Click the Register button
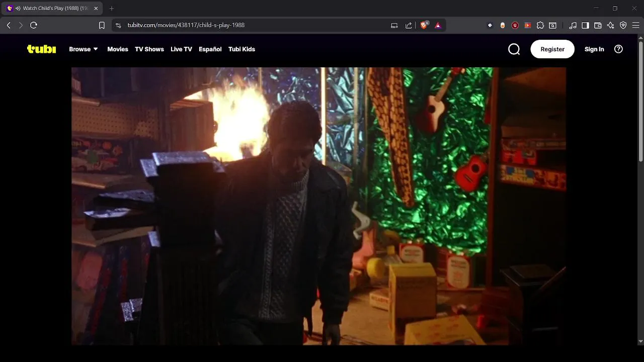Screen dimensions: 644x362 pyautogui.click(x=552, y=49)
